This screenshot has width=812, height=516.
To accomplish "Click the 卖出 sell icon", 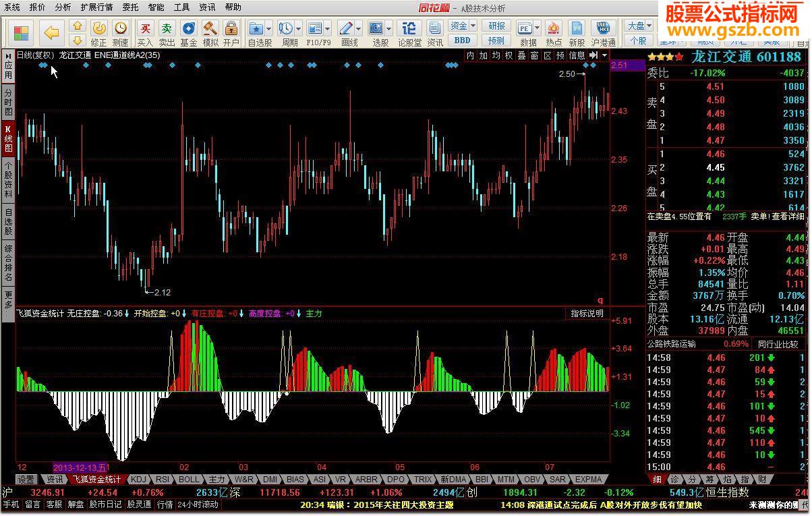I will coord(167,28).
